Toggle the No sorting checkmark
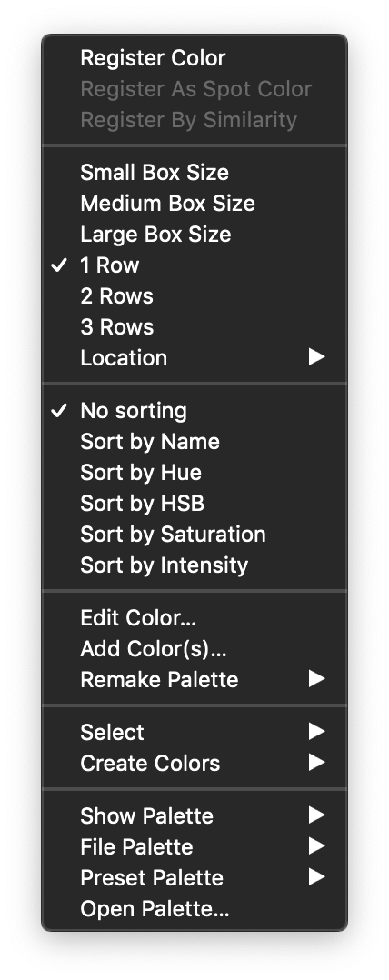 tap(194, 411)
